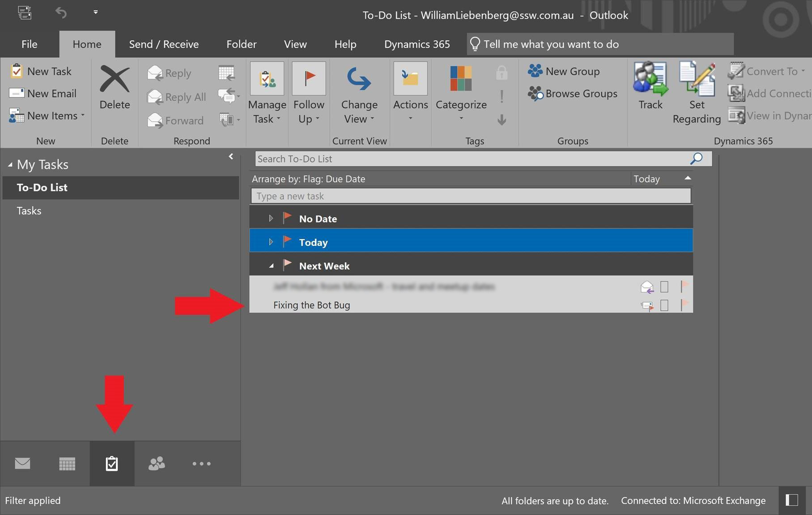812x515 pixels.
Task: Tick checkbox on blurred Next Week task
Action: (x=664, y=287)
